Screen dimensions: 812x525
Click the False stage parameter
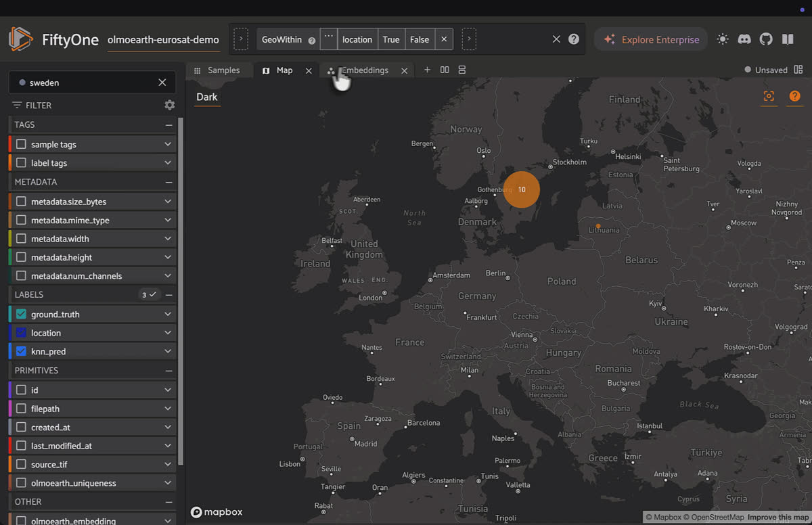pyautogui.click(x=420, y=39)
